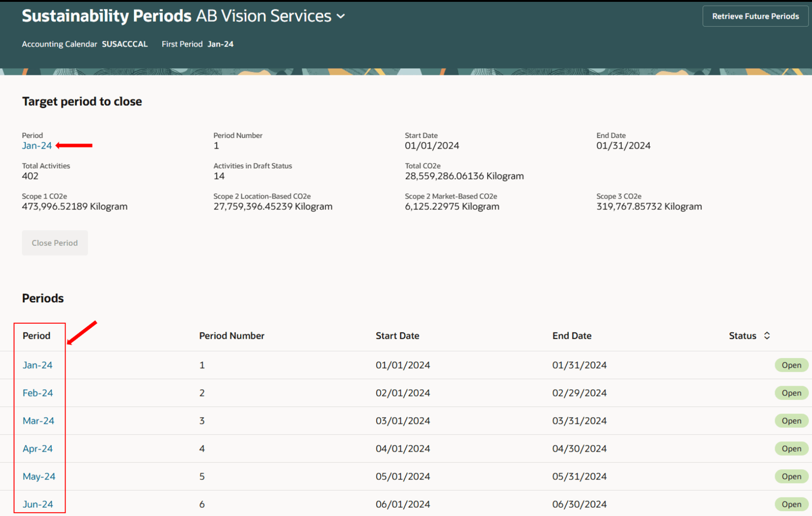This screenshot has width=812, height=516.
Task: Click the Open status badge for Jan-24
Action: coord(791,365)
